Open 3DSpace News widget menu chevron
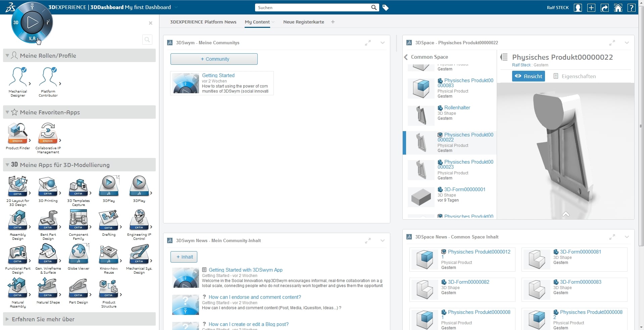Screen dimensions: 644x330 (627, 237)
